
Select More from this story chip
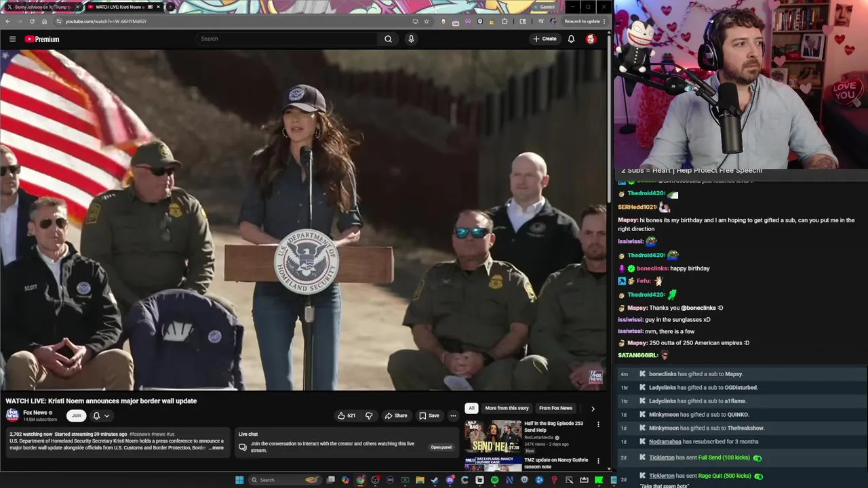click(x=507, y=408)
